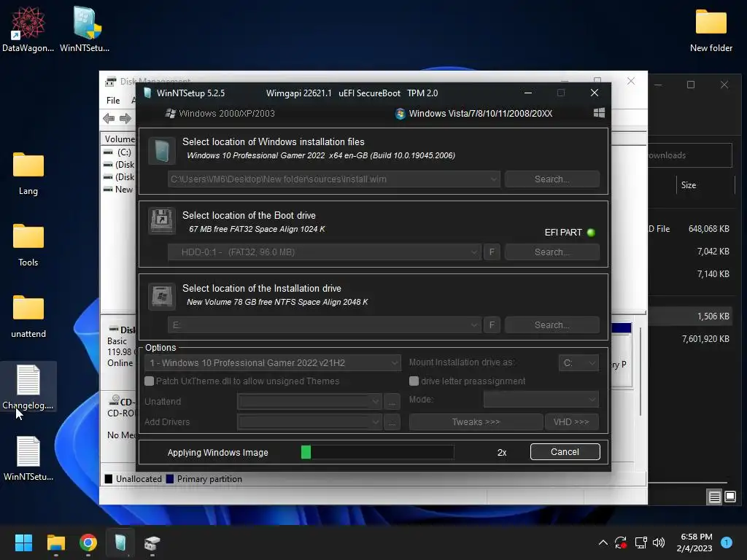Cancel applying the Windows image

point(565,452)
